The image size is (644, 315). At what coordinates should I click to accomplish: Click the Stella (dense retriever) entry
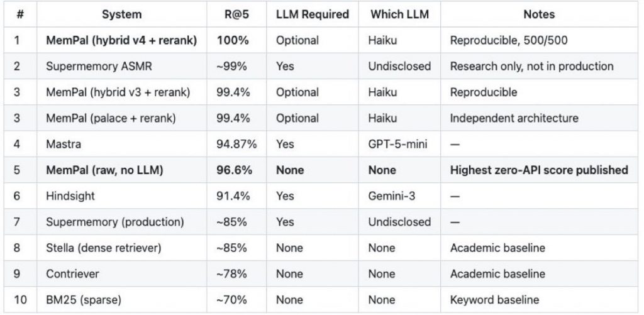pos(103,248)
